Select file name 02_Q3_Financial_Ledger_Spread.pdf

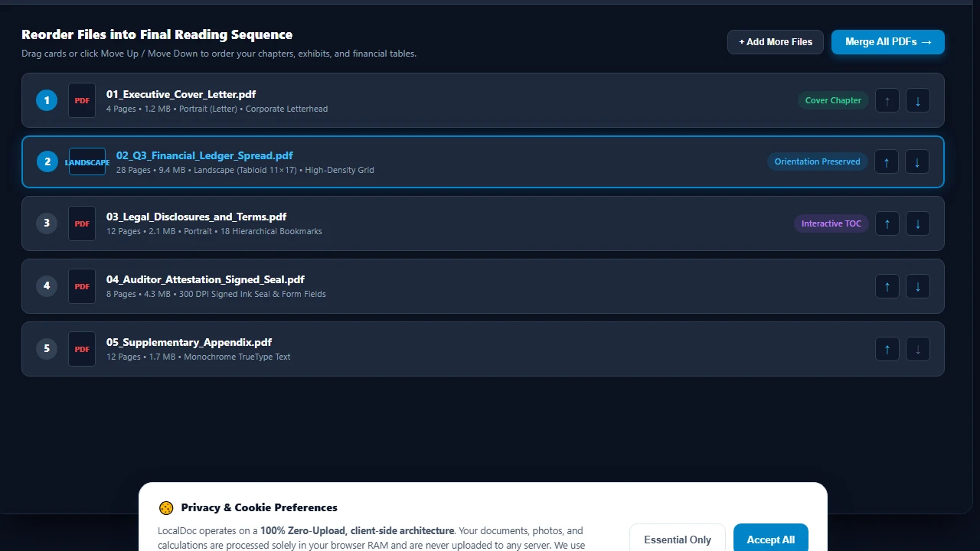[204, 155]
